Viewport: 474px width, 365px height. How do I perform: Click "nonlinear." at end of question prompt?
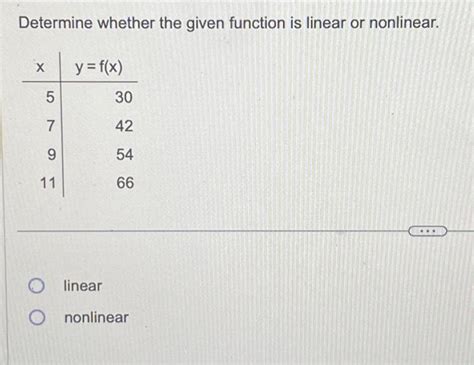click(x=404, y=23)
